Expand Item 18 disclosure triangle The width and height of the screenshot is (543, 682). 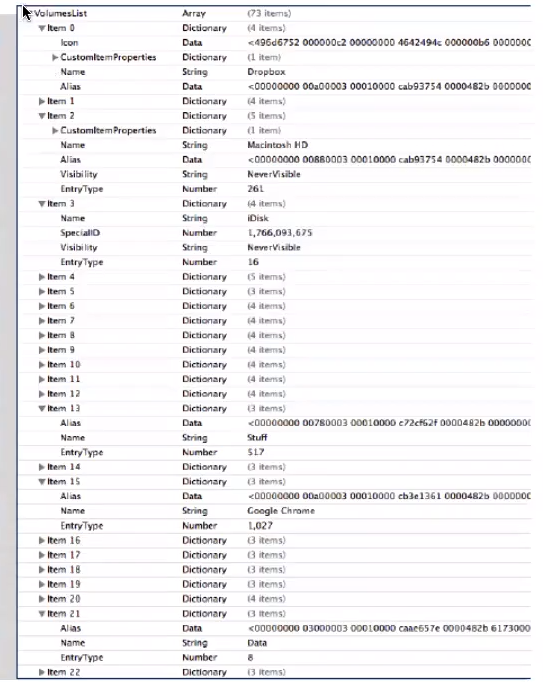pos(42,570)
